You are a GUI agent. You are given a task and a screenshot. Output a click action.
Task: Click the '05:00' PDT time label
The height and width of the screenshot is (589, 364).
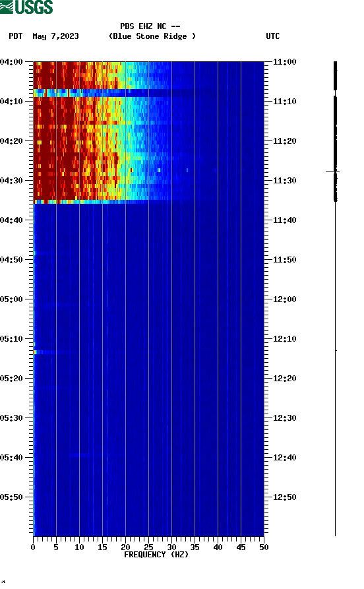tap(11, 299)
